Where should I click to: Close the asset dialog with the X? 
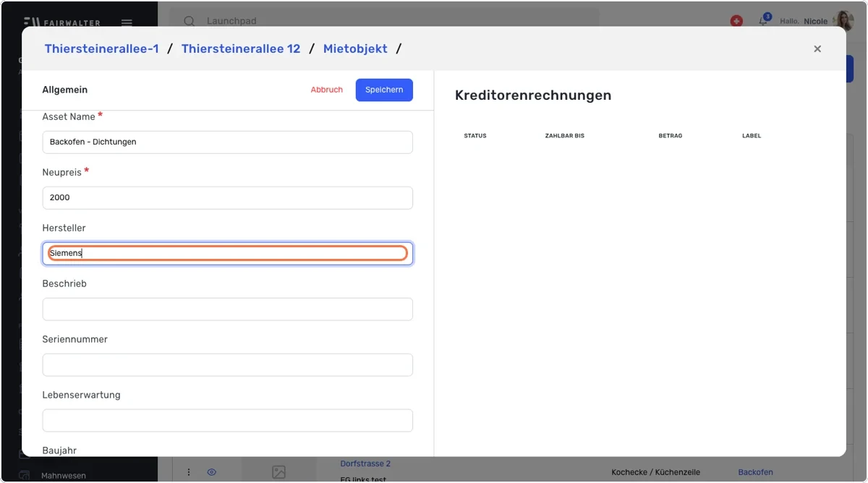tap(817, 49)
